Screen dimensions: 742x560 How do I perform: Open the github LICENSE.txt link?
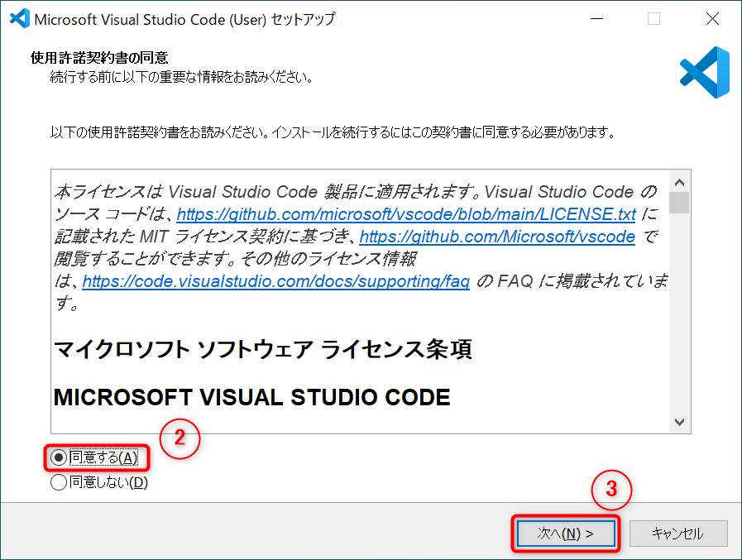point(406,214)
